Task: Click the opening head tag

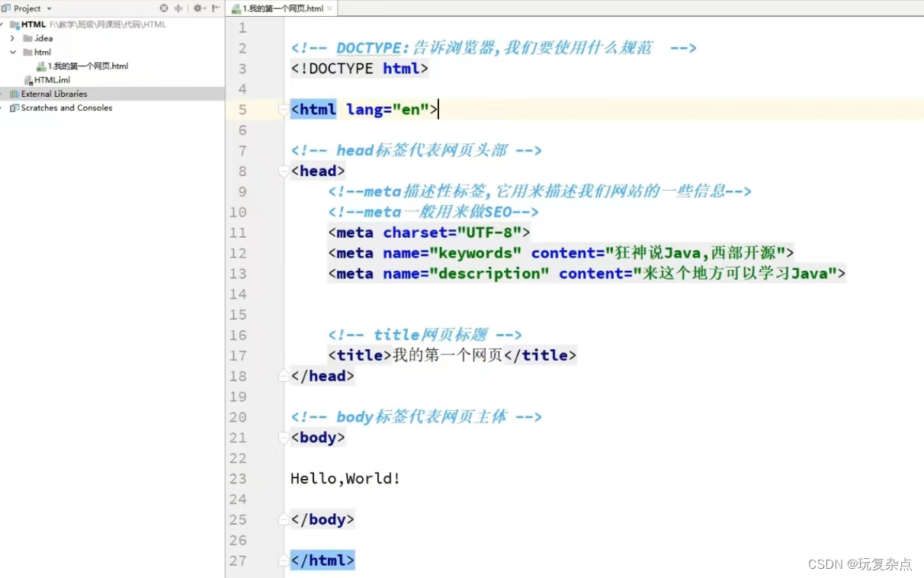Action: tap(318, 172)
